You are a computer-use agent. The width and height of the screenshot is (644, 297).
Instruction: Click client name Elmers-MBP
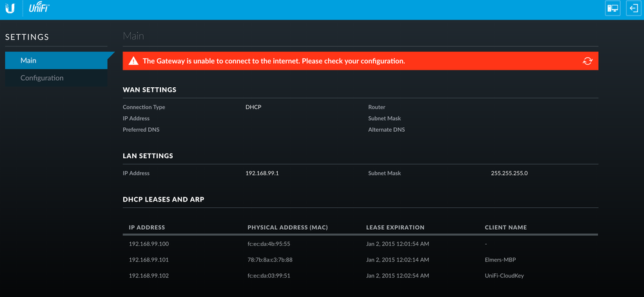(500, 260)
